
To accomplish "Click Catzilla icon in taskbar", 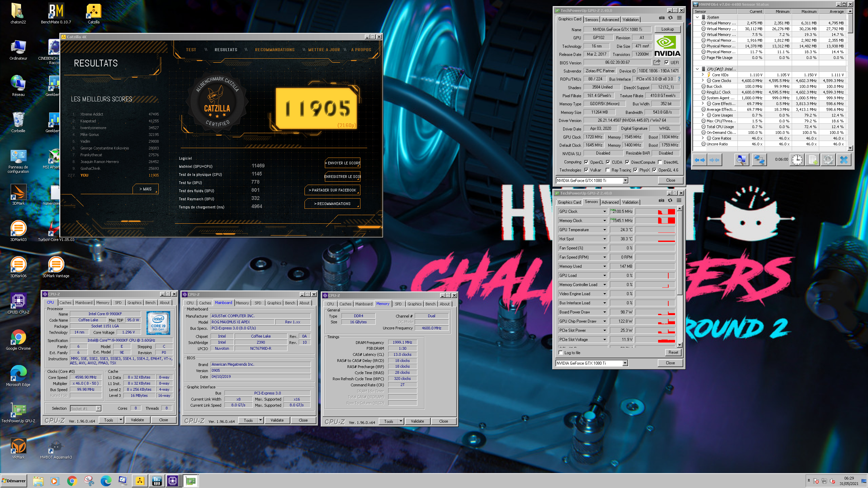I will coord(140,481).
